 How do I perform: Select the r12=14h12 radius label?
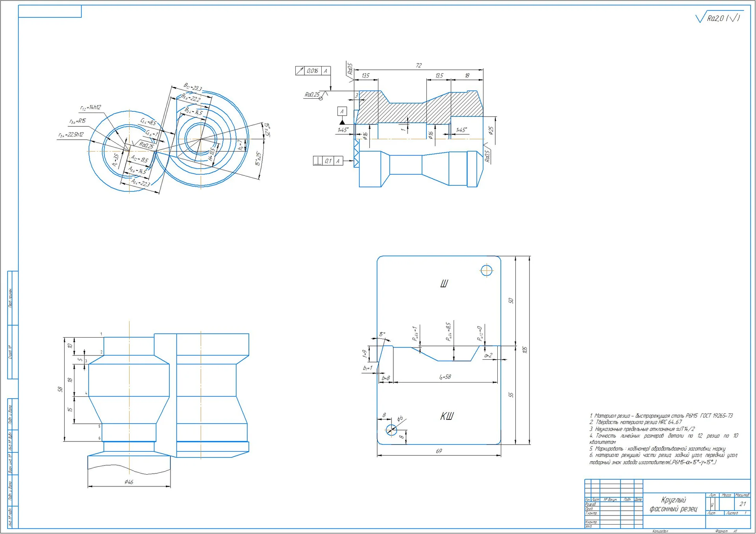coord(91,107)
